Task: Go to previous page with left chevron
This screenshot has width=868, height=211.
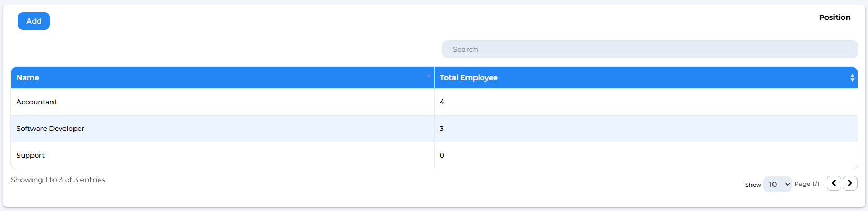Action: pos(833,183)
